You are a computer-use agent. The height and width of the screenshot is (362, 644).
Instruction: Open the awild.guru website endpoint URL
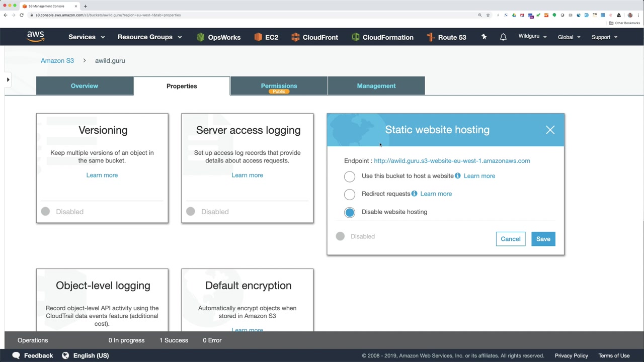tap(452, 161)
